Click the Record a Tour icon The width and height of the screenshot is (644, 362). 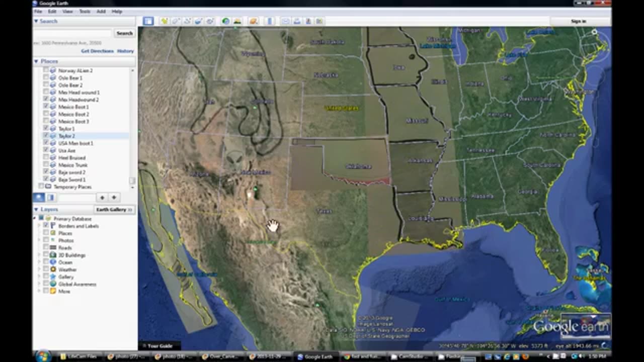pyautogui.click(x=210, y=21)
